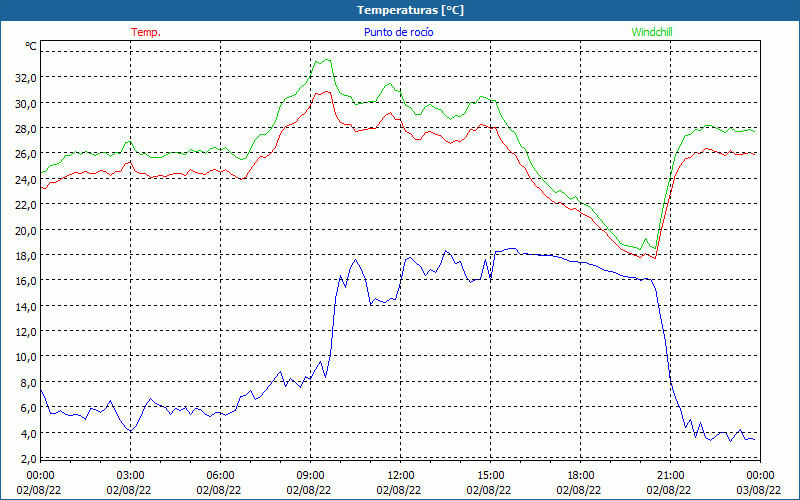Click the 10,0 y-axis value
Screen dimensions: 800x500
(x=26, y=357)
